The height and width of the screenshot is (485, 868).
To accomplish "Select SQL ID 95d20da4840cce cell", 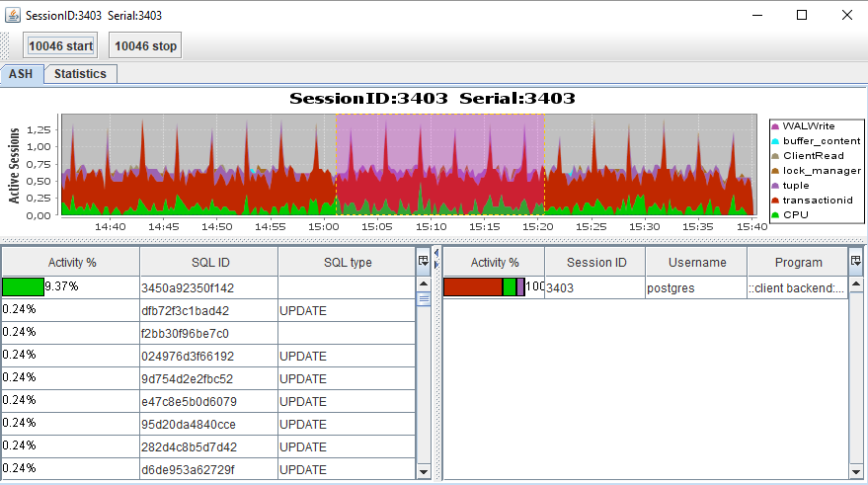I will point(208,424).
